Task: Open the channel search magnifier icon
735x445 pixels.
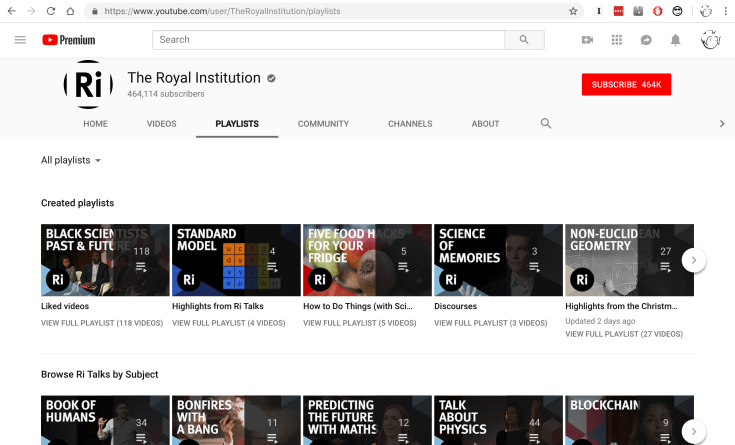Action: point(546,123)
